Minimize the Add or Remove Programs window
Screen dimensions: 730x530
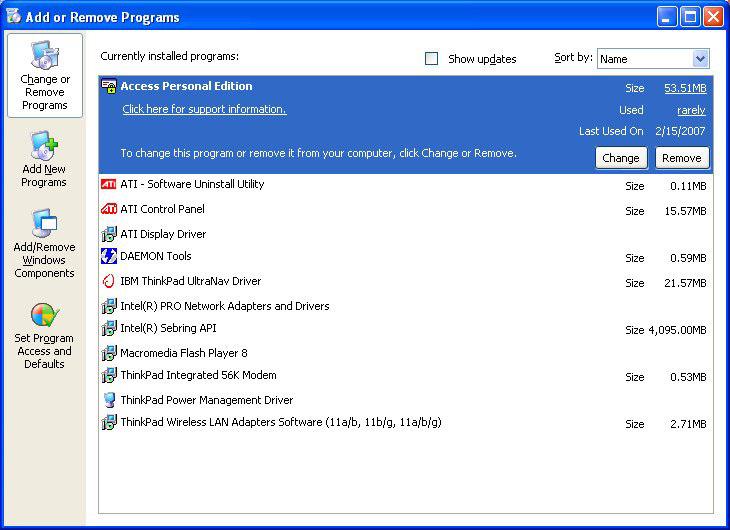(667, 17)
